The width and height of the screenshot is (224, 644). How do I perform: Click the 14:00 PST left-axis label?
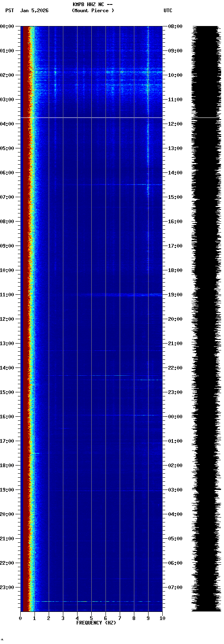click(x=7, y=368)
